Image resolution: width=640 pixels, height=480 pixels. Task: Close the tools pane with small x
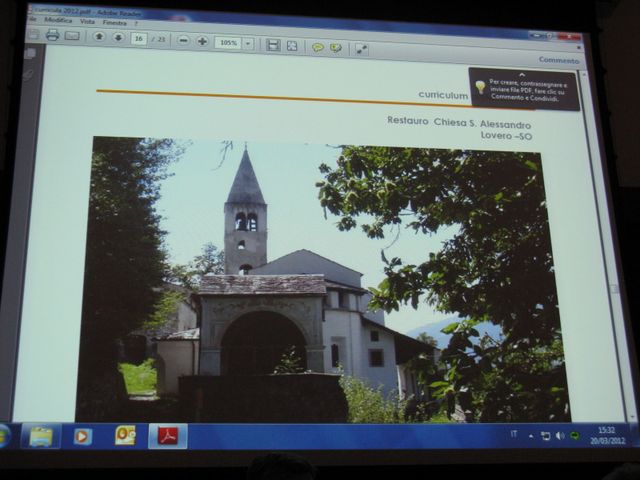point(578,48)
